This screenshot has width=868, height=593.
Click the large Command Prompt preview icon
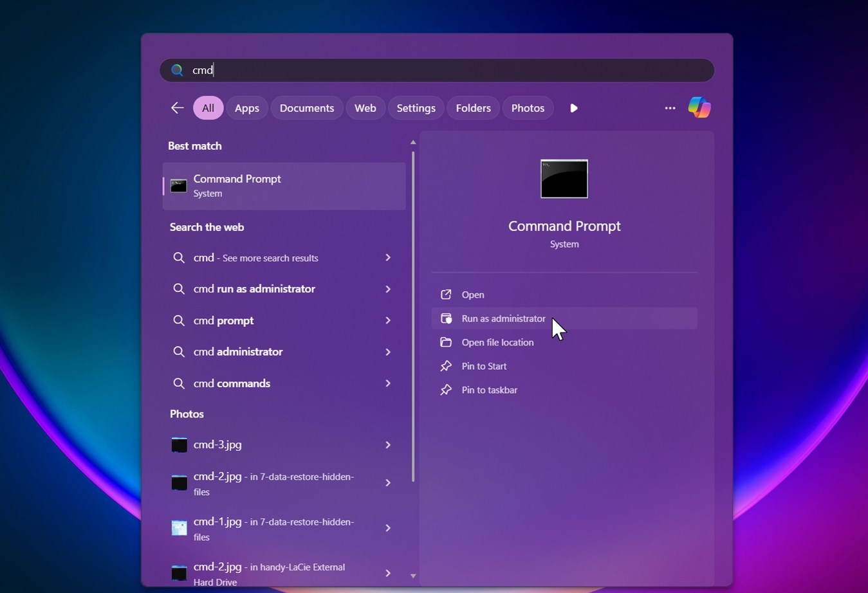[x=564, y=179]
